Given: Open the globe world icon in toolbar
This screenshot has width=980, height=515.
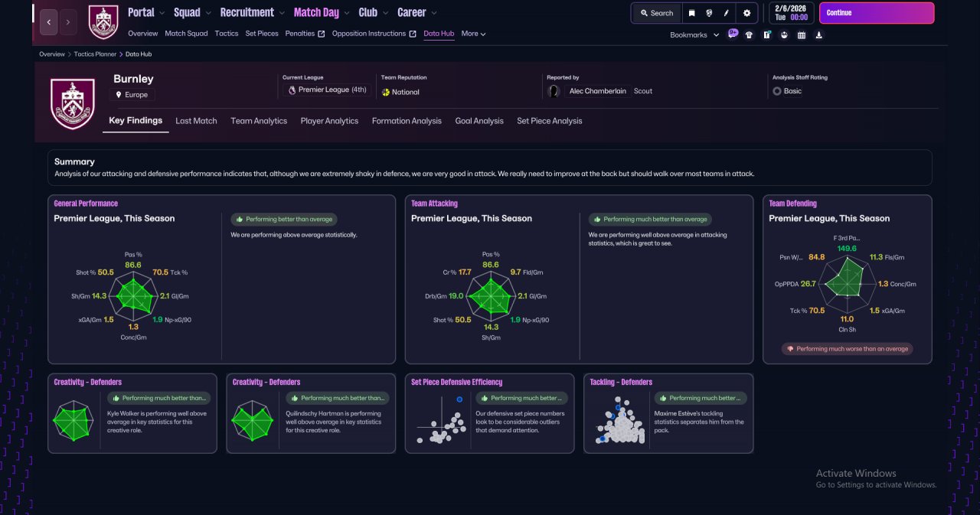Looking at the screenshot, I should point(710,13).
